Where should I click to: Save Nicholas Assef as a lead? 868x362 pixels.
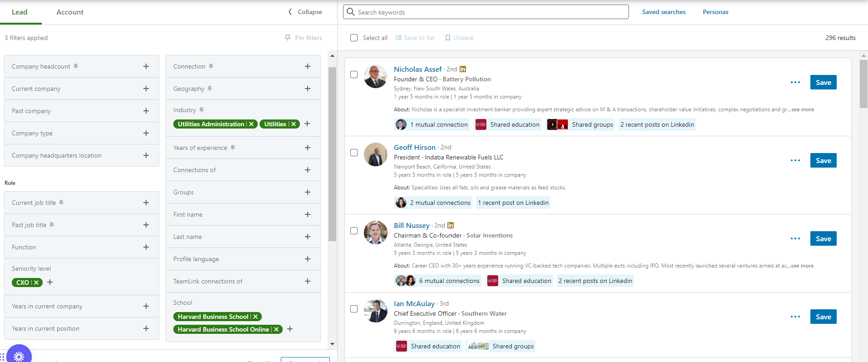pos(823,82)
